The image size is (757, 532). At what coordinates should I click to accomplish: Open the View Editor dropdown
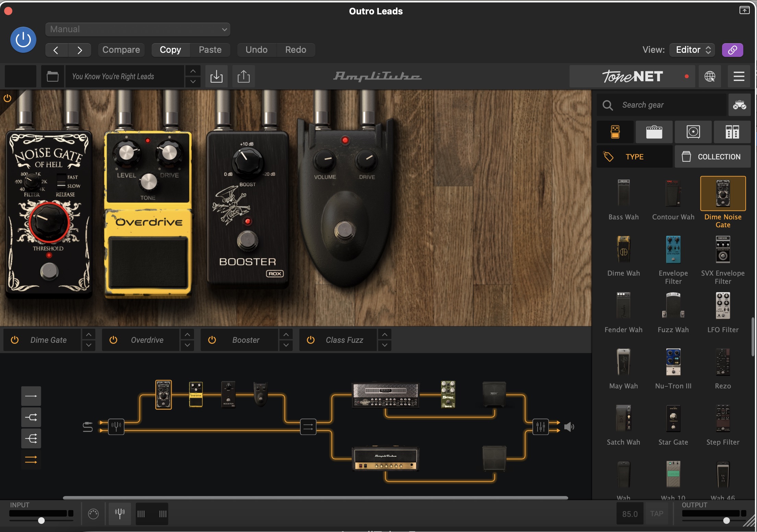click(x=693, y=50)
